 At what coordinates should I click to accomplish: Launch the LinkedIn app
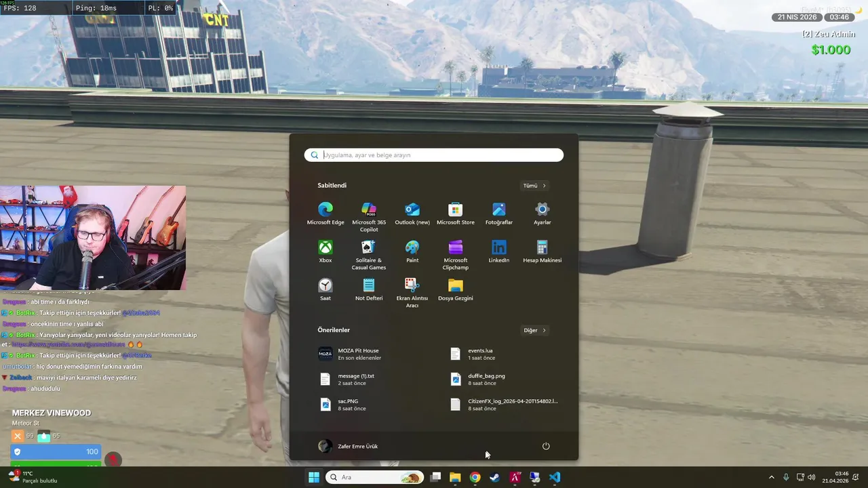point(499,251)
